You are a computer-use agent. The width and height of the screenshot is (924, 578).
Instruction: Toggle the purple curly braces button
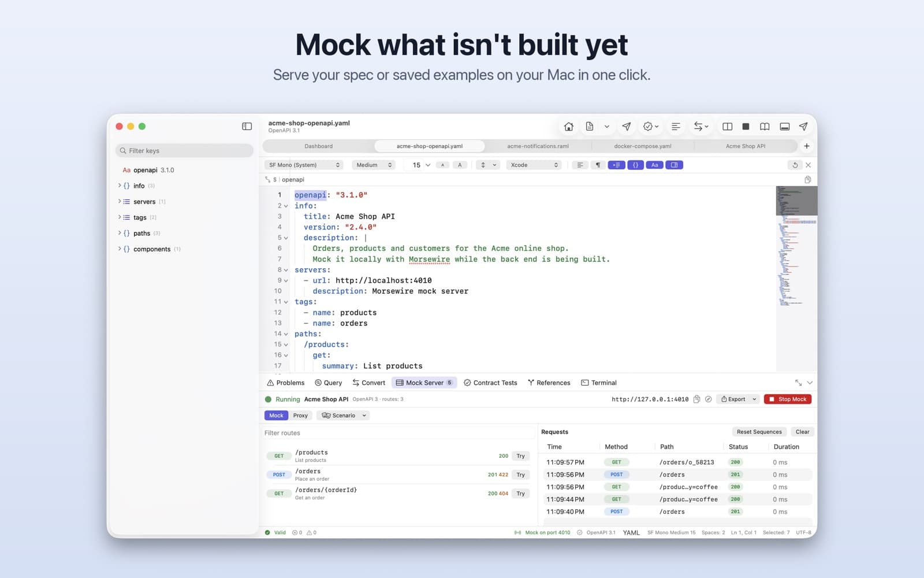(636, 165)
